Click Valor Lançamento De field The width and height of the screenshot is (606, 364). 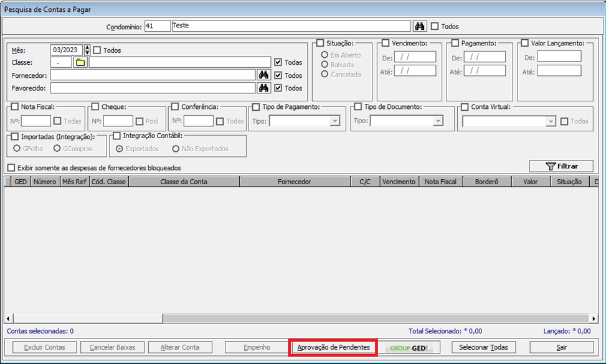pyautogui.click(x=559, y=57)
